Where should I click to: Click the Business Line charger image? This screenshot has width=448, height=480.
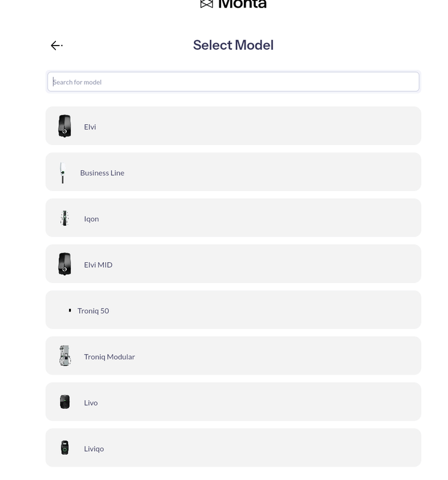click(x=62, y=173)
